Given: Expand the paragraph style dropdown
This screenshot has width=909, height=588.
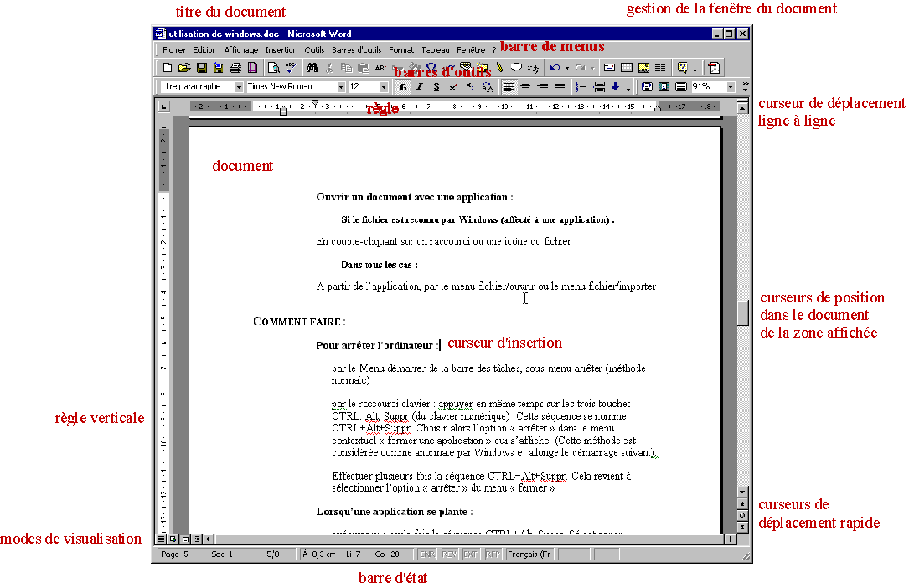Looking at the screenshot, I should click(239, 87).
